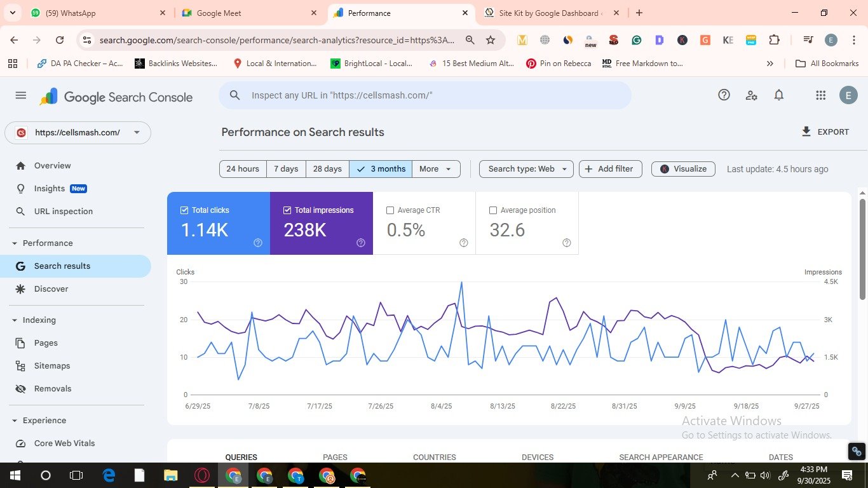The height and width of the screenshot is (488, 868).
Task: Open the Search Console hamburger menu
Action: [21, 95]
